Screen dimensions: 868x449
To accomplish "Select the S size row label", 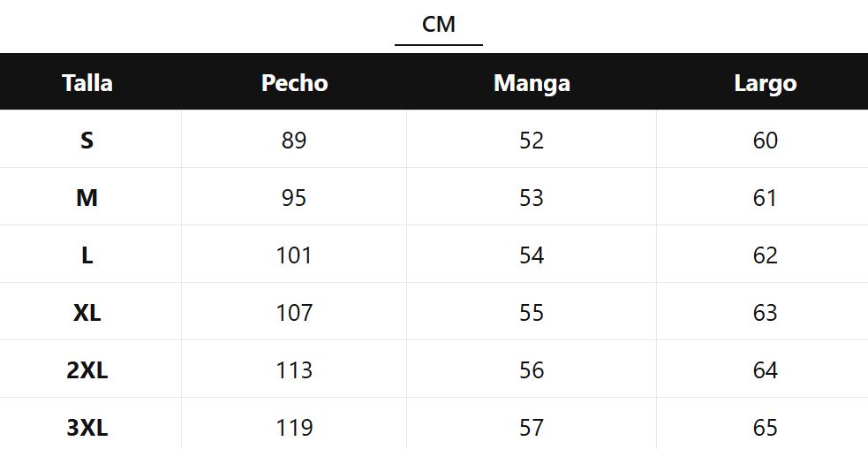I will tap(87, 141).
